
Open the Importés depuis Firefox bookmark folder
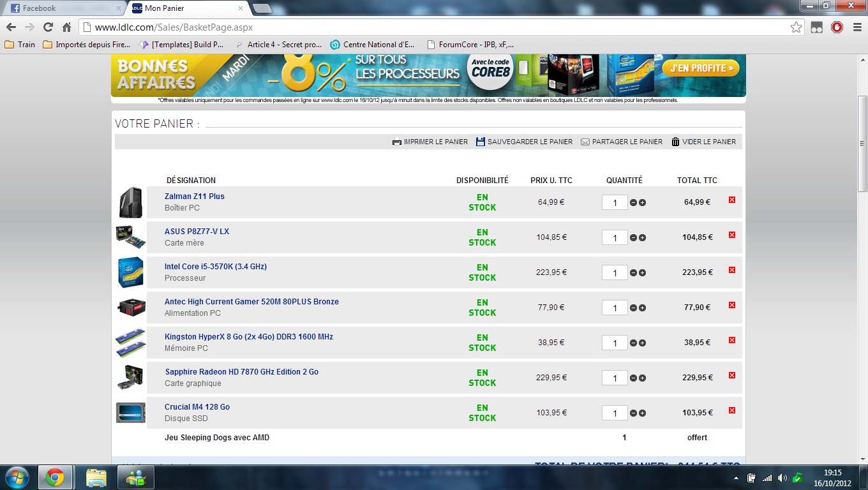click(86, 45)
